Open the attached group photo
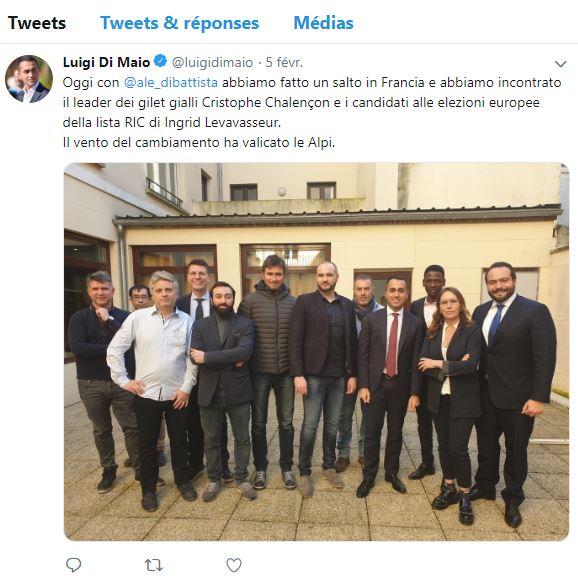The width and height of the screenshot is (578, 583). pos(316,351)
